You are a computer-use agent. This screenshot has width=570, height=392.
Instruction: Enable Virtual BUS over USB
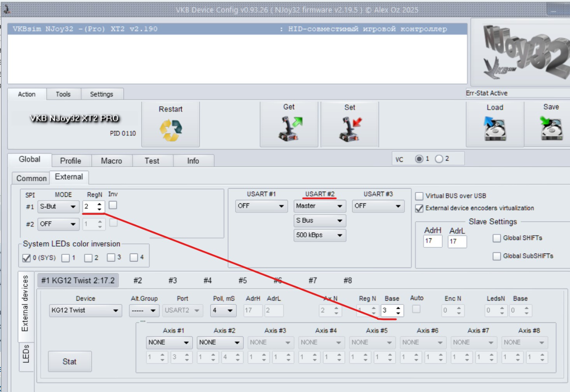point(419,196)
